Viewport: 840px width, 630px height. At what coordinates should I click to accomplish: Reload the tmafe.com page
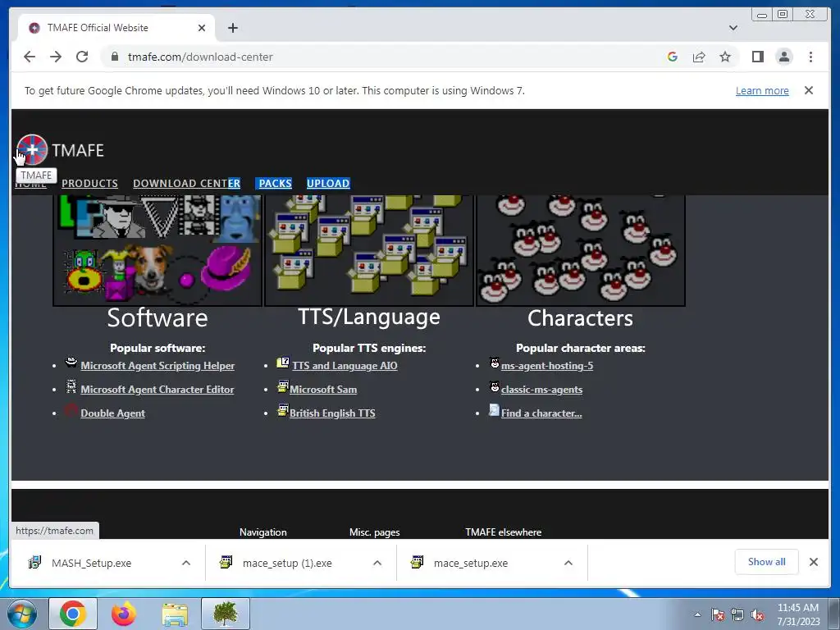coord(82,57)
